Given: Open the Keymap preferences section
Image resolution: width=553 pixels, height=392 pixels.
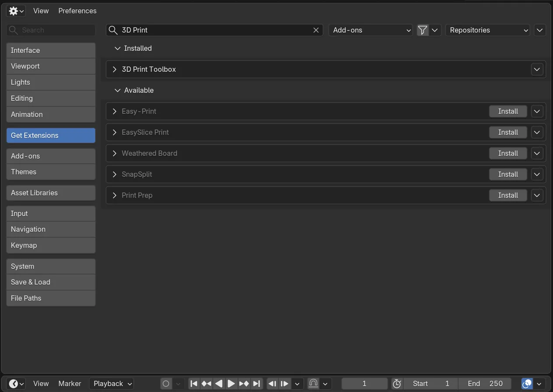Looking at the screenshot, I should [51, 245].
